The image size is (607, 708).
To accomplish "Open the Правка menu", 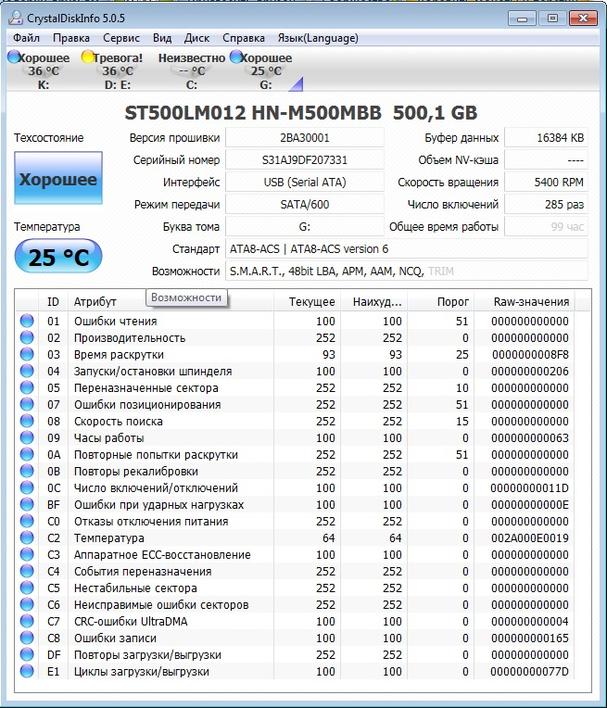I will click(x=71, y=38).
